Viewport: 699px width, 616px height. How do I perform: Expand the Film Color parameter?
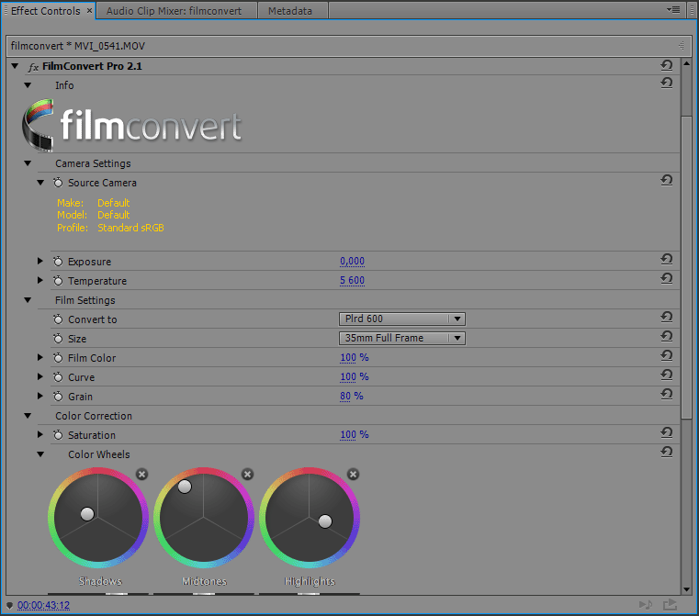40,357
